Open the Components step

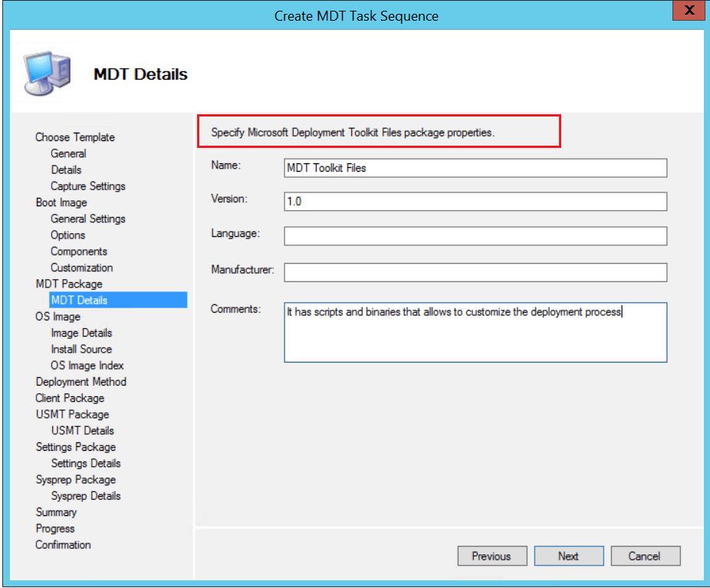point(79,251)
